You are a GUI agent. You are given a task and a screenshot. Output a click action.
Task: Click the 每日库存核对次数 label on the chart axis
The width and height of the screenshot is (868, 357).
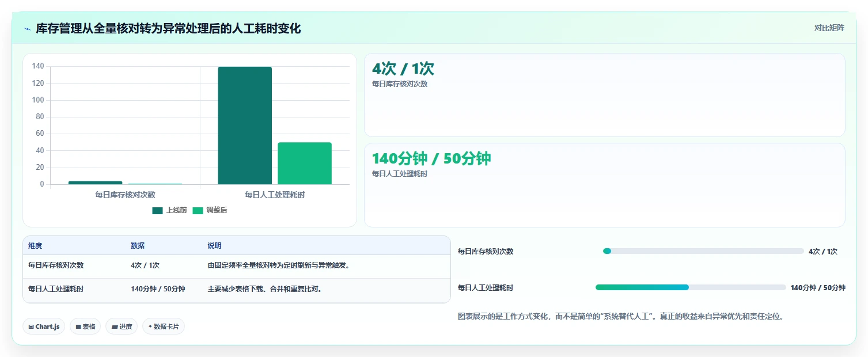click(x=125, y=195)
